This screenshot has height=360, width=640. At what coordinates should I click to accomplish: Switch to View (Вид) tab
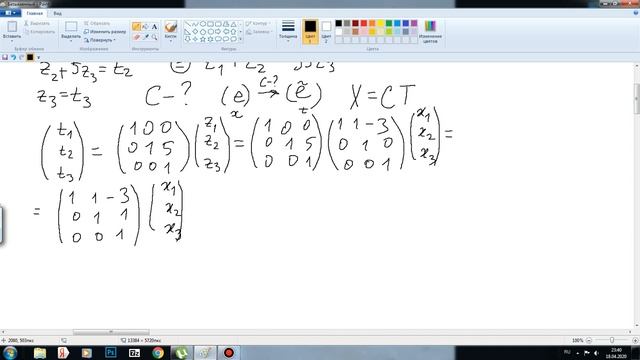click(x=58, y=13)
